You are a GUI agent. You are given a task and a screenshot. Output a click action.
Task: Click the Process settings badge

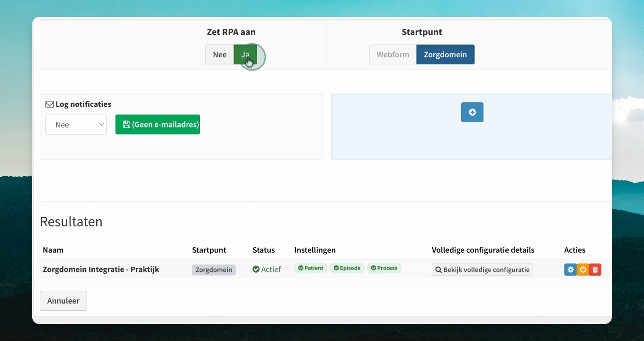coord(384,268)
